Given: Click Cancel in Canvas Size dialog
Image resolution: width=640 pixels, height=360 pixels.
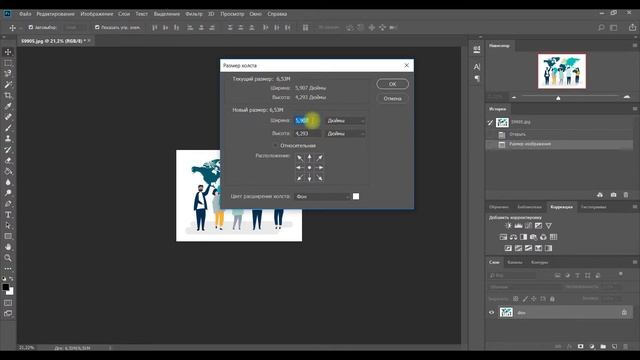Looking at the screenshot, I should pos(392,98).
